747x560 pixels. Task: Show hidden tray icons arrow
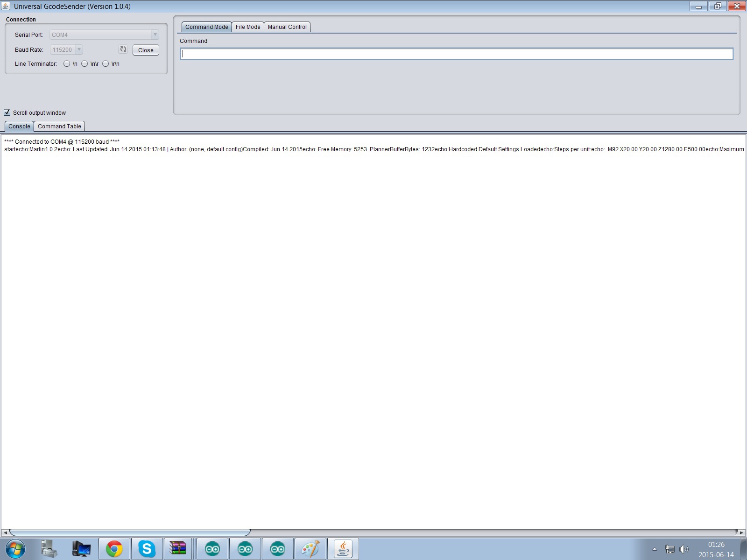(x=655, y=549)
